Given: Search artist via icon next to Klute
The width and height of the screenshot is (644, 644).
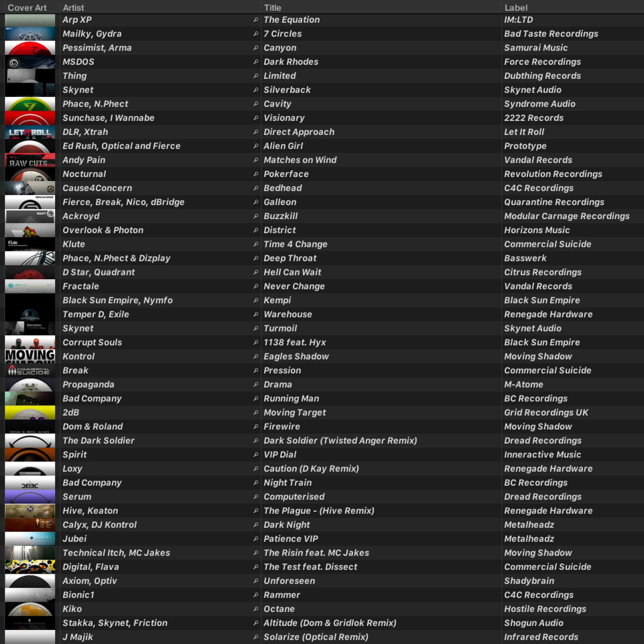Looking at the screenshot, I should (256, 244).
